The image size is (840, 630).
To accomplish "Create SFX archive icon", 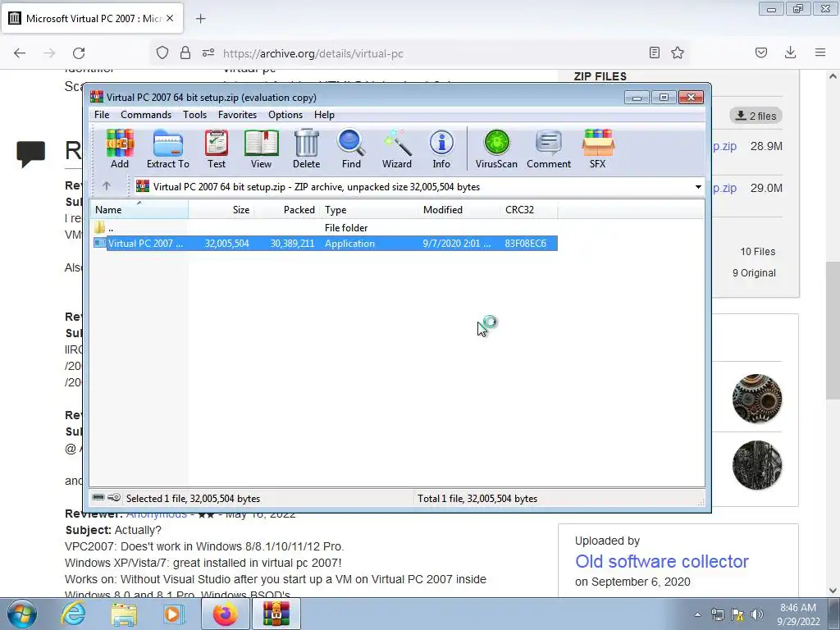I will click(x=598, y=149).
